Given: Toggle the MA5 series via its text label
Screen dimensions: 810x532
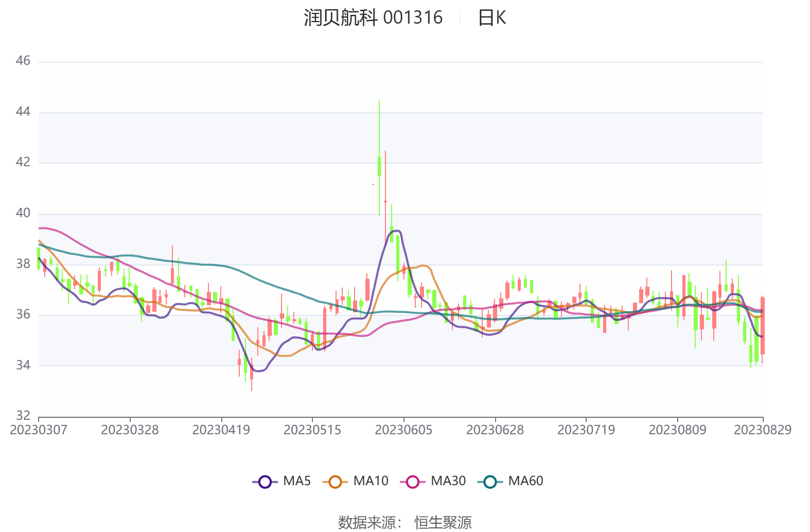Looking at the screenshot, I should pyautogui.click(x=297, y=481).
